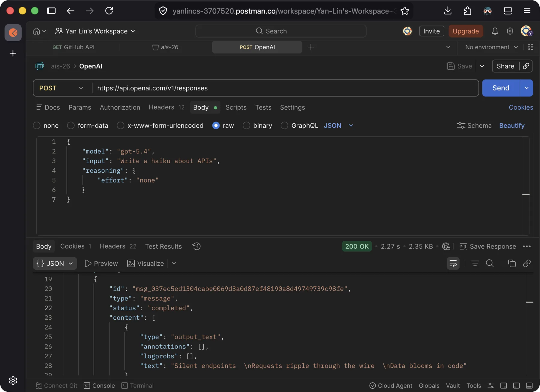Copy the response body to clipboard
Screen dimensions: 540x392
click(x=512, y=264)
